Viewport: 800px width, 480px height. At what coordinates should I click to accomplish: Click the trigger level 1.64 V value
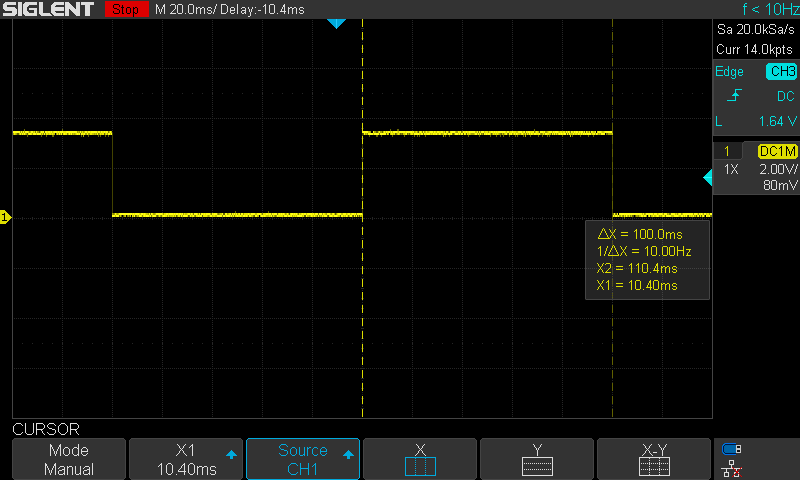click(x=778, y=121)
